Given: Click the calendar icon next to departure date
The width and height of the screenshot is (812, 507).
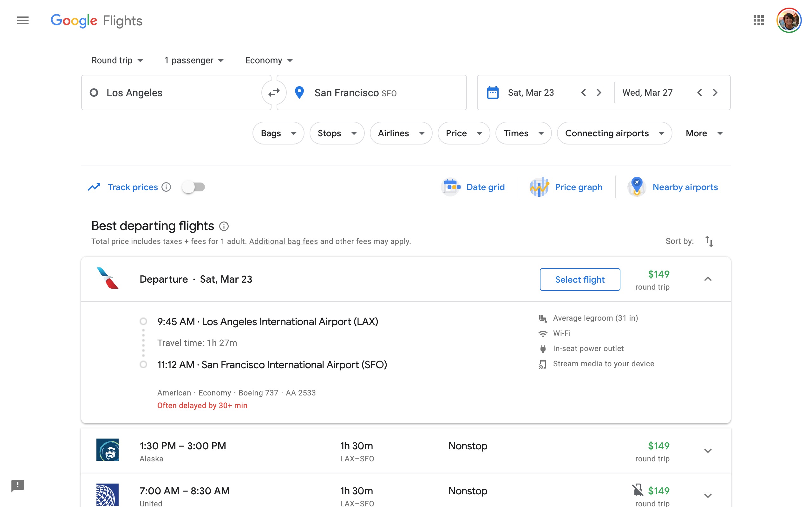Looking at the screenshot, I should click(x=493, y=93).
